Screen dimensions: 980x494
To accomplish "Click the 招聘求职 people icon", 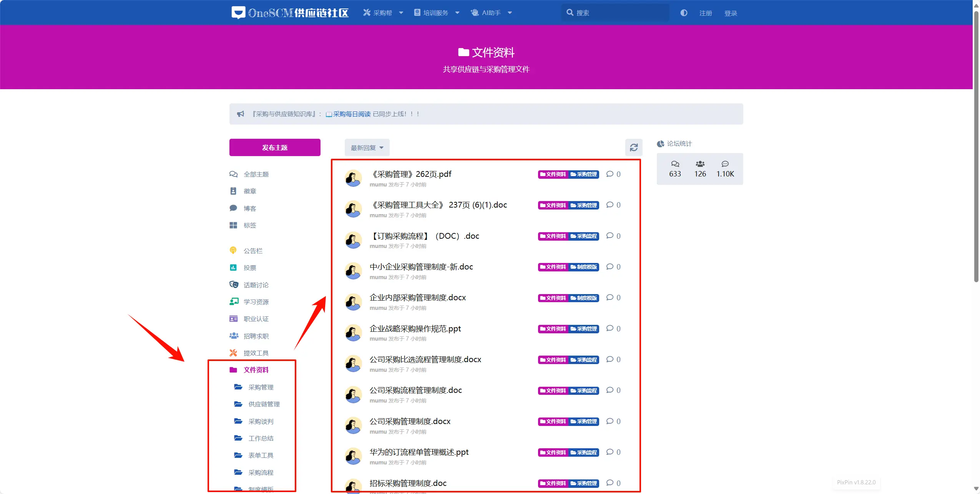I will (234, 336).
